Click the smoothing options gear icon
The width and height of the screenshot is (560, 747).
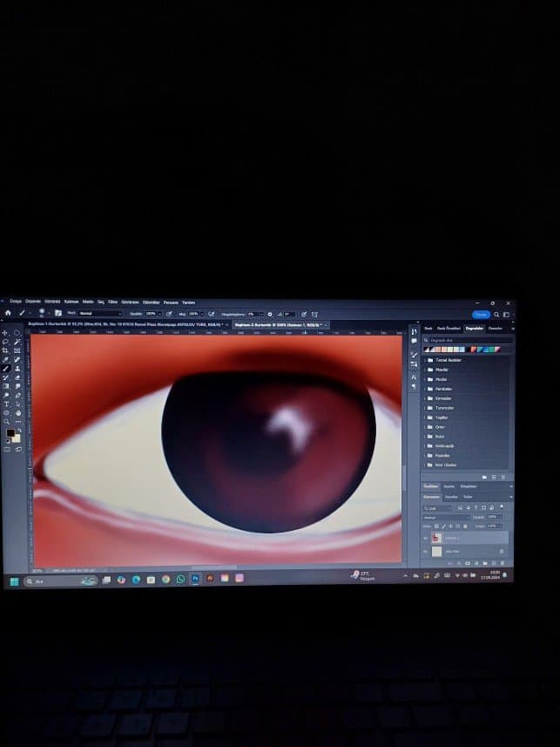pyautogui.click(x=270, y=314)
